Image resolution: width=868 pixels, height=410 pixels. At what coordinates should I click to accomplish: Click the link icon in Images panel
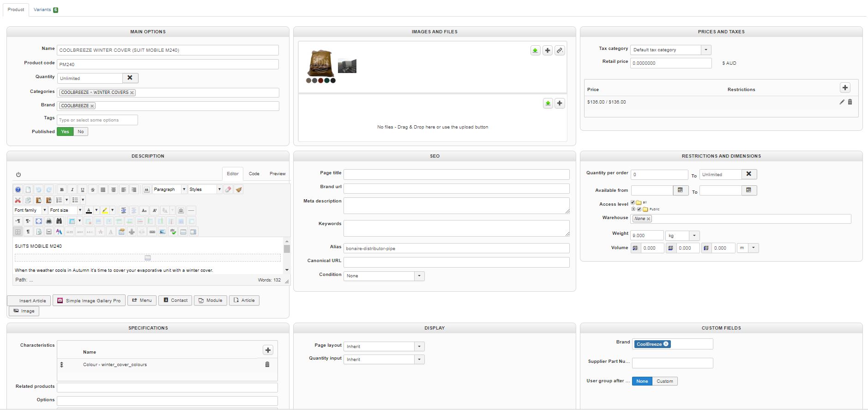click(560, 50)
